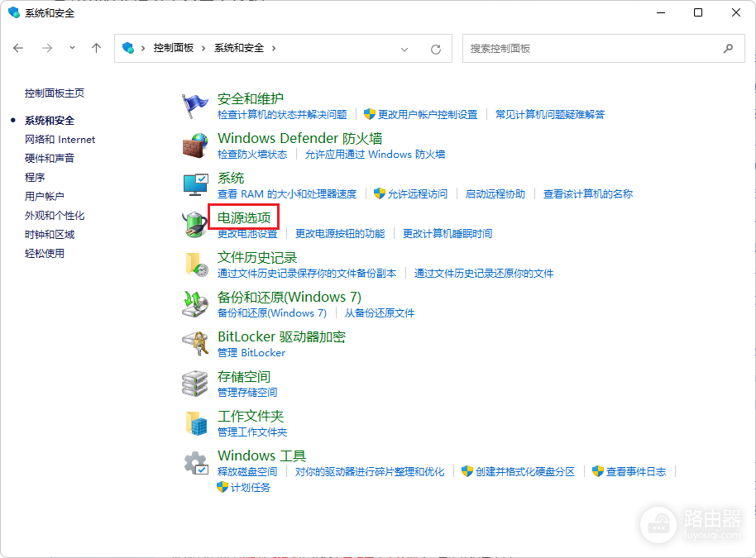This screenshot has height=558, width=756.
Task: Open 管理工作文件夹 link
Action: click(252, 432)
